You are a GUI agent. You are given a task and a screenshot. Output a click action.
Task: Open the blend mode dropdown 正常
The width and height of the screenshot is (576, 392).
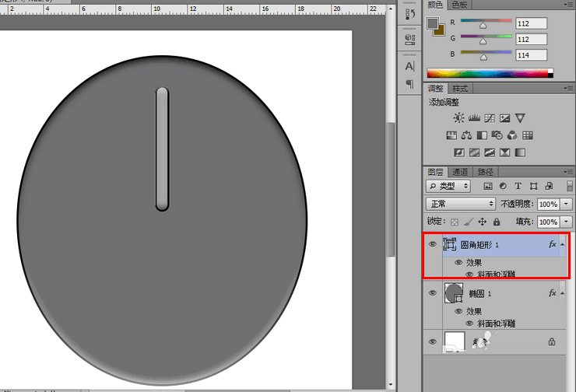(x=461, y=204)
